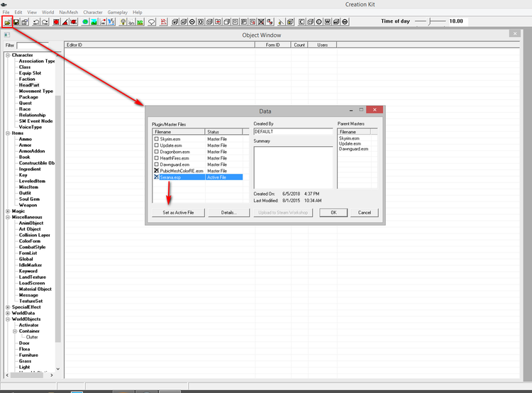Click the last circled-minus toolbar icon

click(x=345, y=22)
